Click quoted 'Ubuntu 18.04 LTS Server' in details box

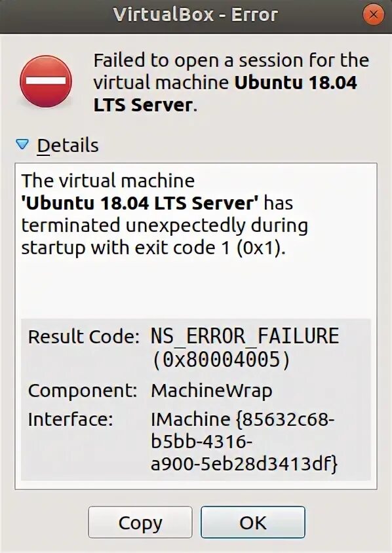click(x=140, y=203)
